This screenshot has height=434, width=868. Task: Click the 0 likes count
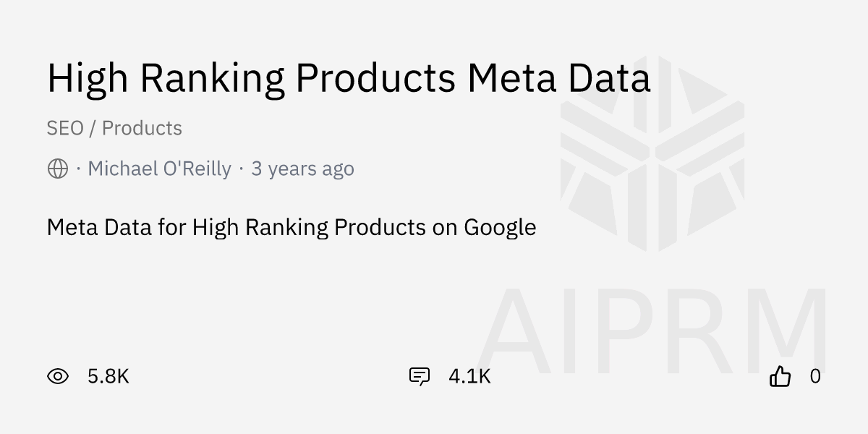[815, 376]
